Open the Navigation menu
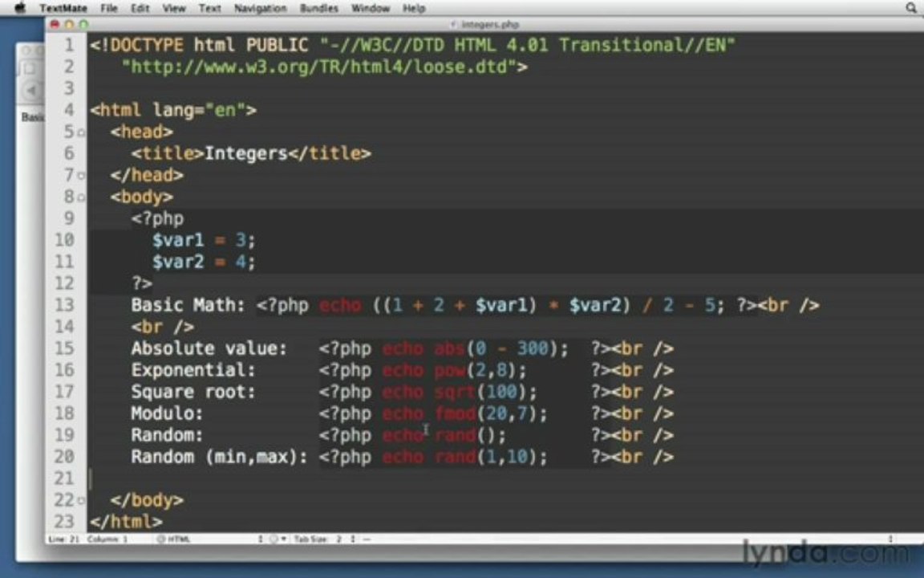The height and width of the screenshot is (578, 924). [260, 8]
